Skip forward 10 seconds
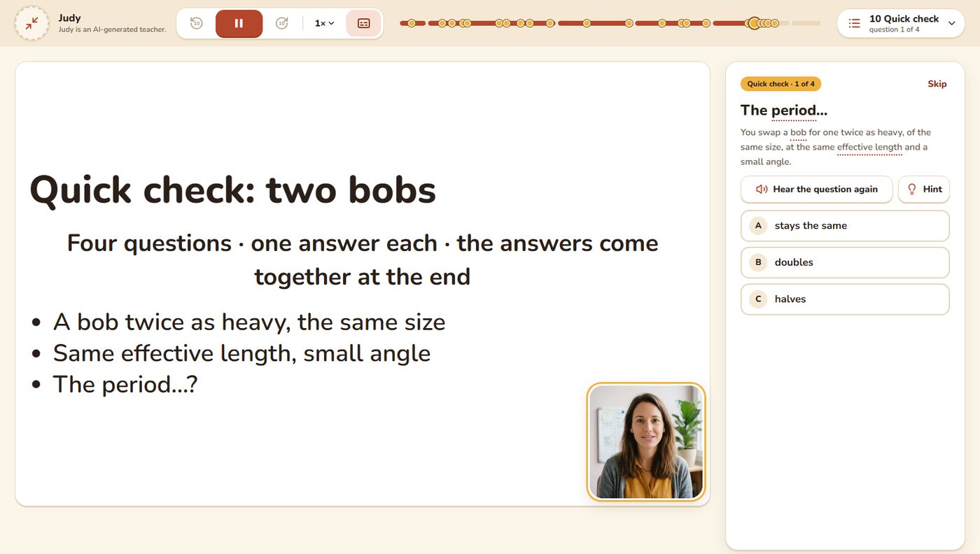Viewport: 980px width, 554px height. (281, 23)
